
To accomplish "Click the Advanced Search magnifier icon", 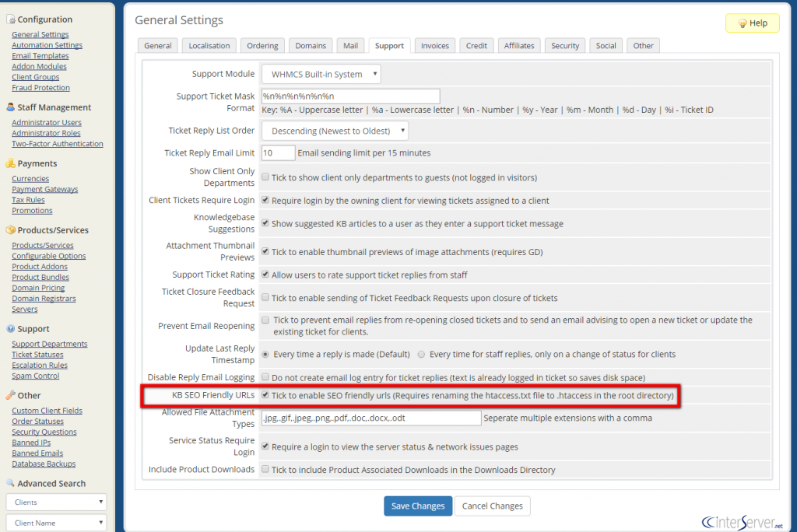I will (x=11, y=483).
